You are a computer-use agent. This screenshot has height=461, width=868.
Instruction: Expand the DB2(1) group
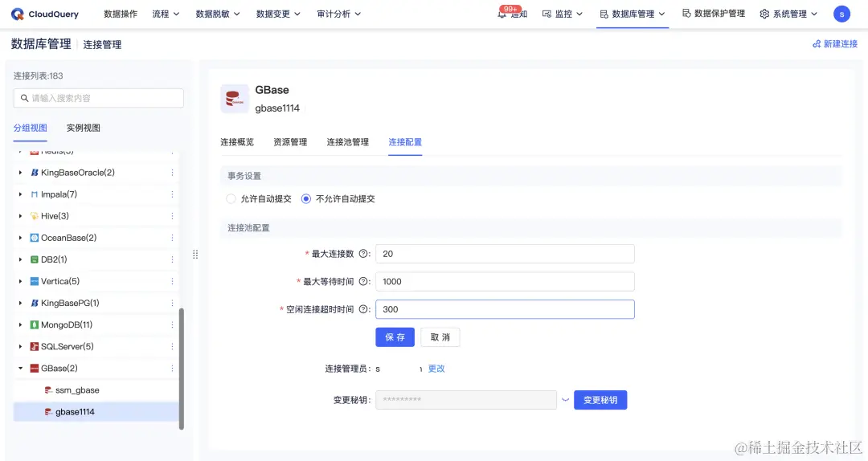click(20, 259)
